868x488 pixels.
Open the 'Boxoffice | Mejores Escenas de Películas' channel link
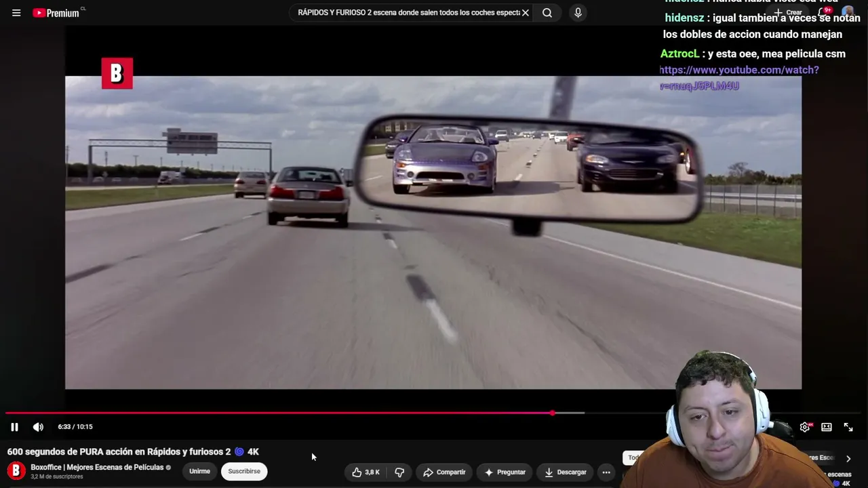pyautogui.click(x=97, y=468)
